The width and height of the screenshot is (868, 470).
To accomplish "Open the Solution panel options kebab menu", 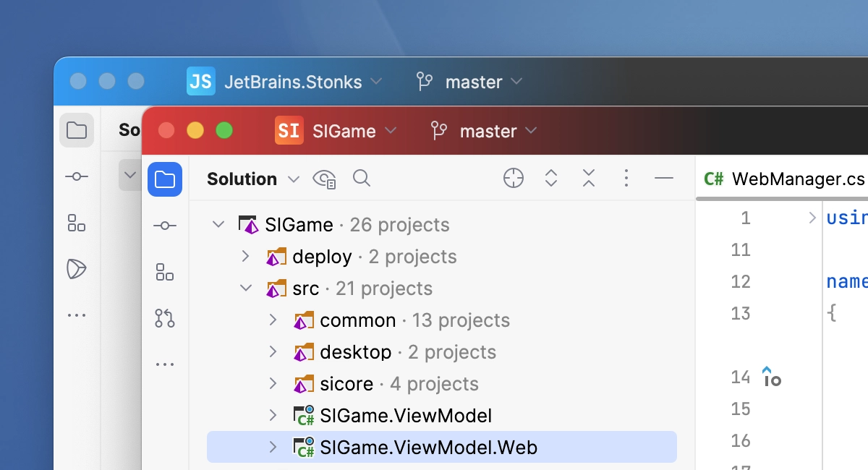I will 626,179.
